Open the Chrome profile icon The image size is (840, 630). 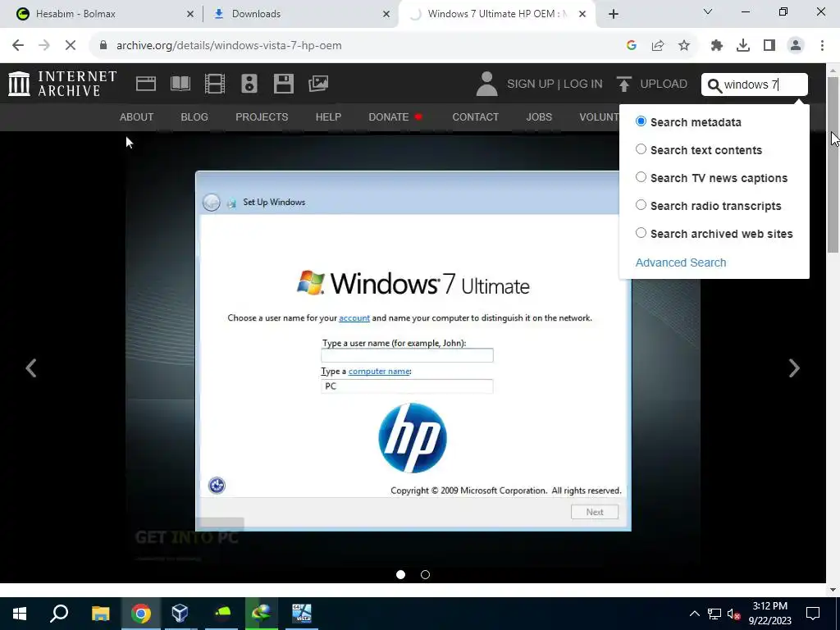click(796, 46)
